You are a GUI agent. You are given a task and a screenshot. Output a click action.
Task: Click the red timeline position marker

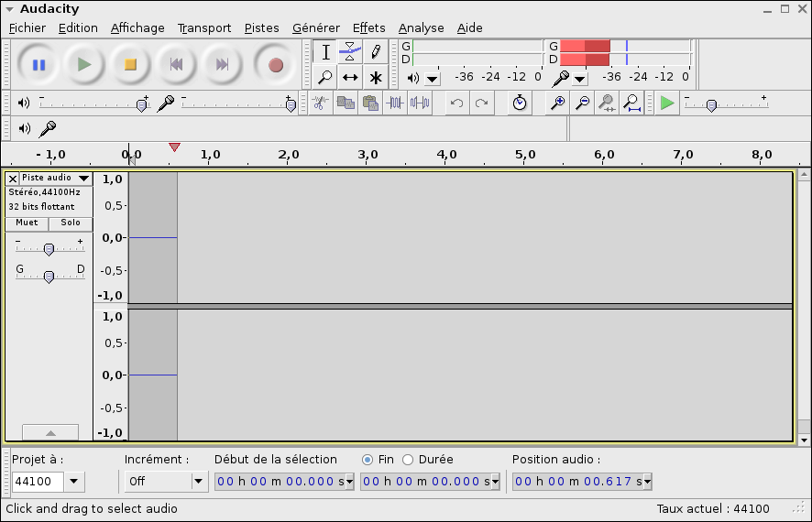click(174, 147)
